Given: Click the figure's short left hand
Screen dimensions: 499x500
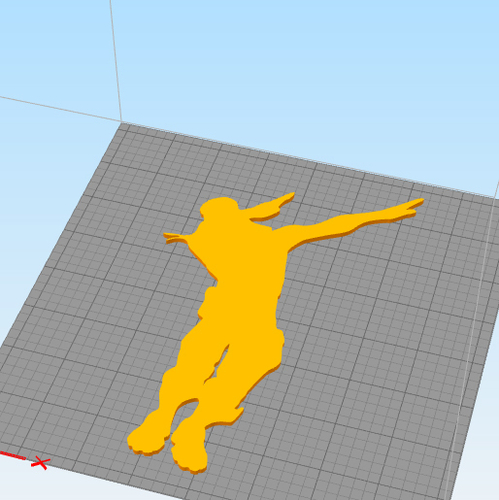Looking at the screenshot, I should [x=175, y=237].
